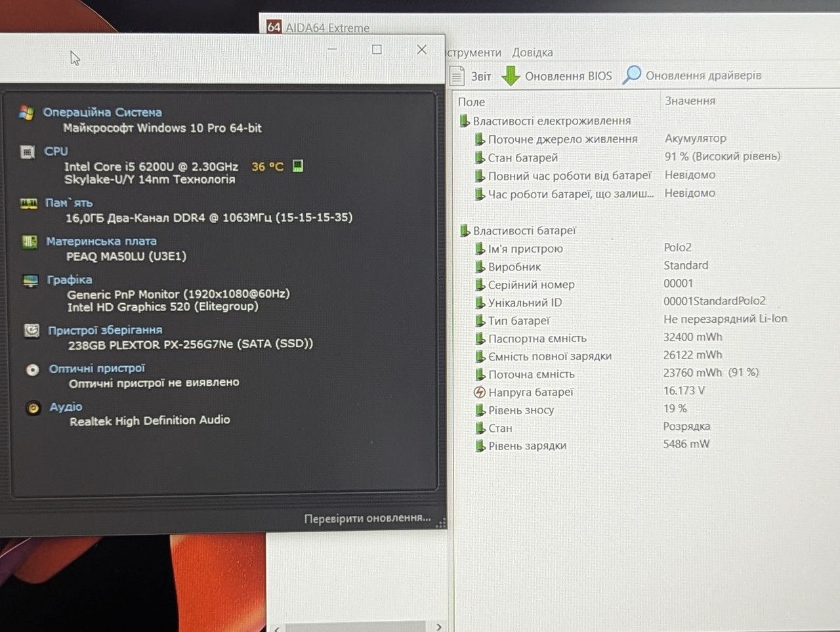Screen dimensions: 840x632
Task: Click the battery icon beside Серійний номер
Action: pyautogui.click(x=480, y=285)
